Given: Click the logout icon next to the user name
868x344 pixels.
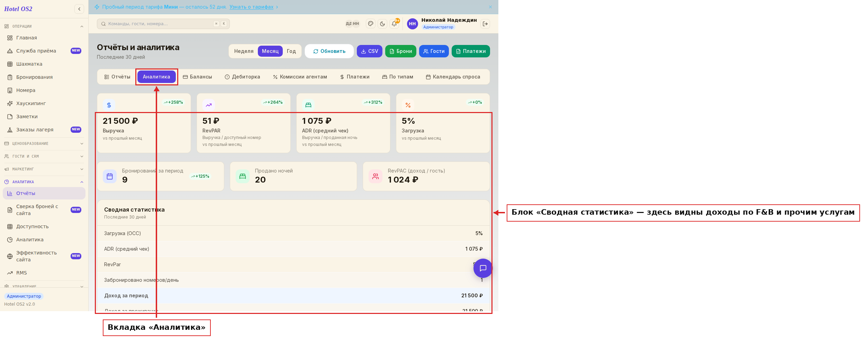Looking at the screenshot, I should coord(485,24).
